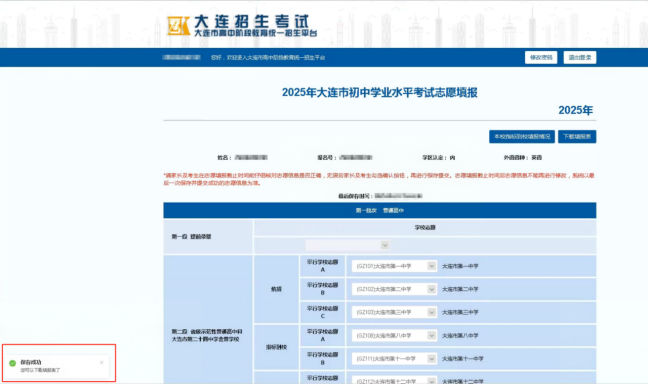Viewport: 648px width, 385px height.
Task: Open the (GZ103)大连市第三中学 dropdown
Action: tap(394, 313)
